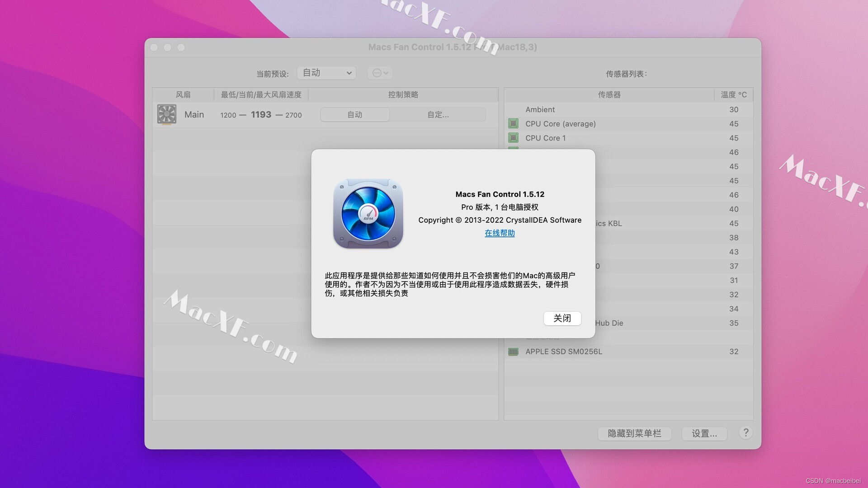Image resolution: width=868 pixels, height=488 pixels.
Task: Click the 传感器 column header
Action: coord(609,94)
